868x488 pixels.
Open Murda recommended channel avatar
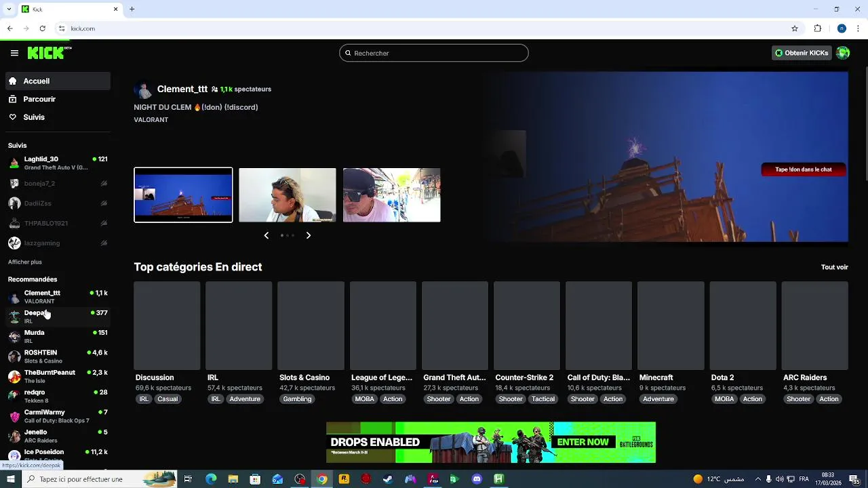coord(14,337)
